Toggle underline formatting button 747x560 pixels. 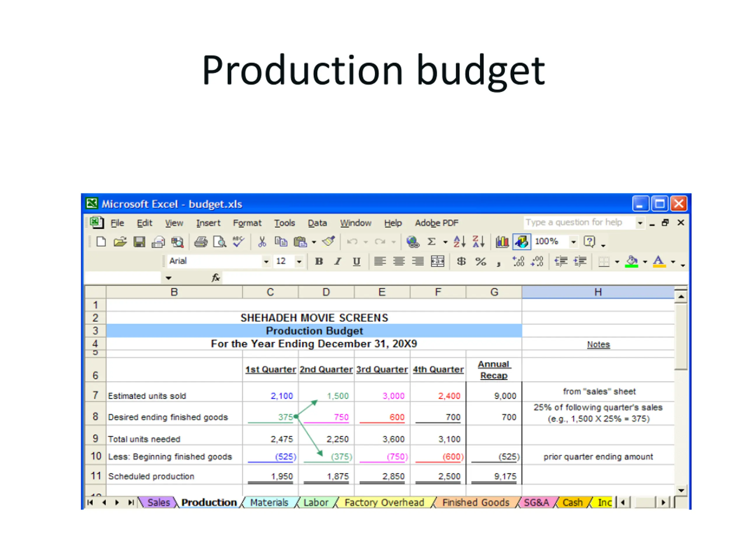pos(356,261)
